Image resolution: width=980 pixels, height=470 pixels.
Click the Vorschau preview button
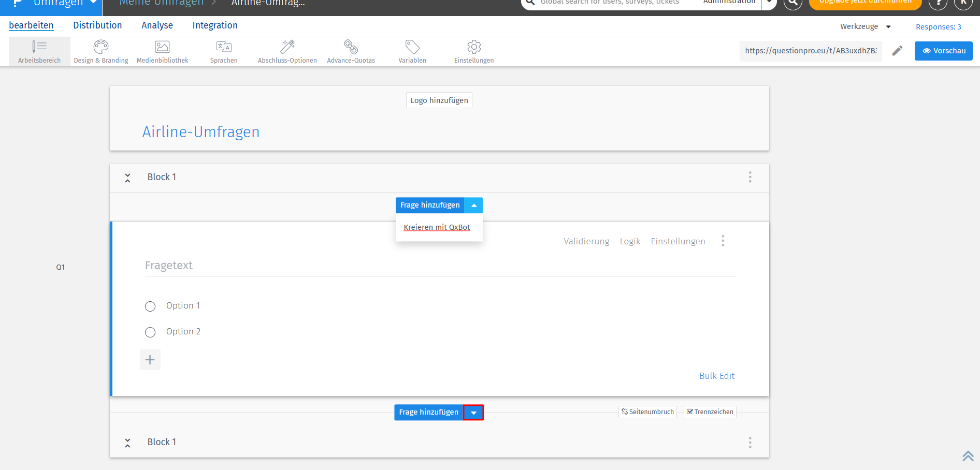943,51
